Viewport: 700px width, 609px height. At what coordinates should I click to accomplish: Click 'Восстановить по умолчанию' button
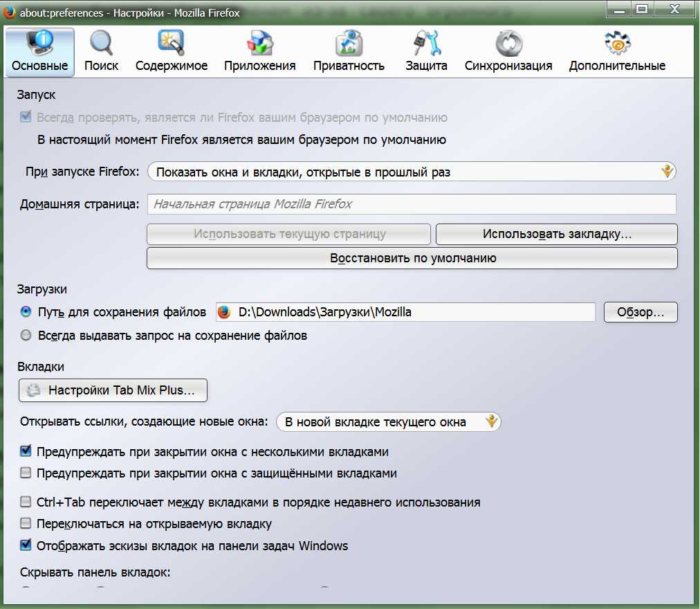click(x=412, y=258)
